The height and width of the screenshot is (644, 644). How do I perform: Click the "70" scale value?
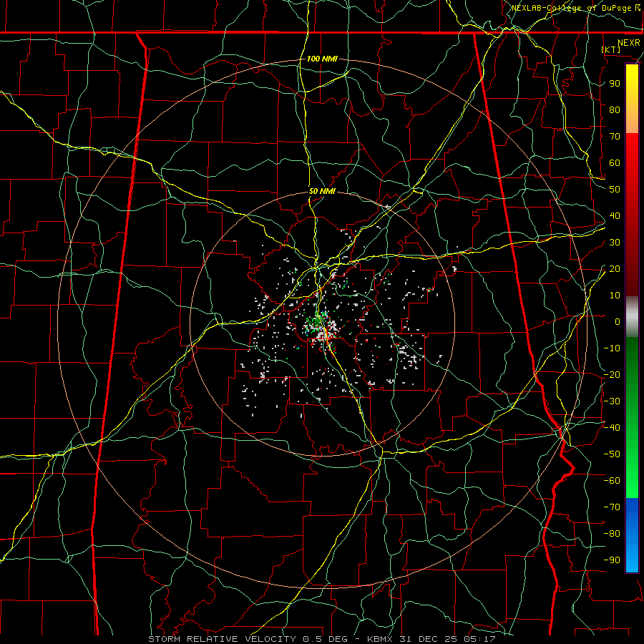coord(615,137)
